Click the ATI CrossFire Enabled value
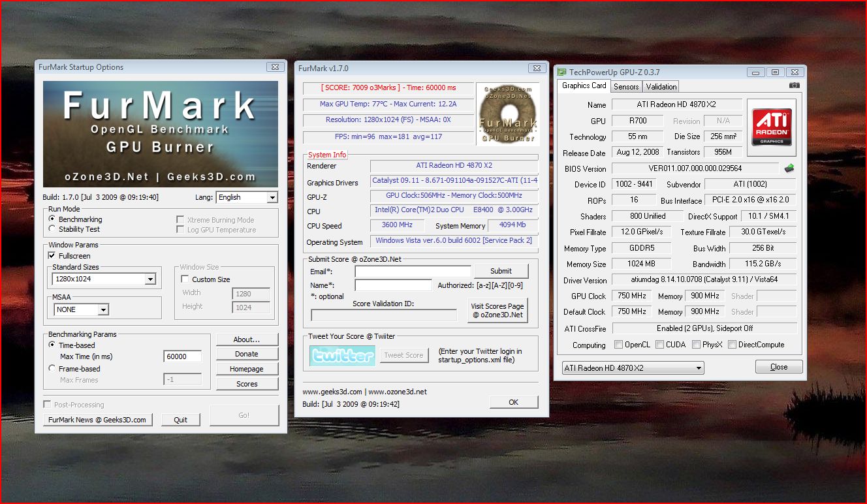Screen dimensions: 867x504 (704, 328)
